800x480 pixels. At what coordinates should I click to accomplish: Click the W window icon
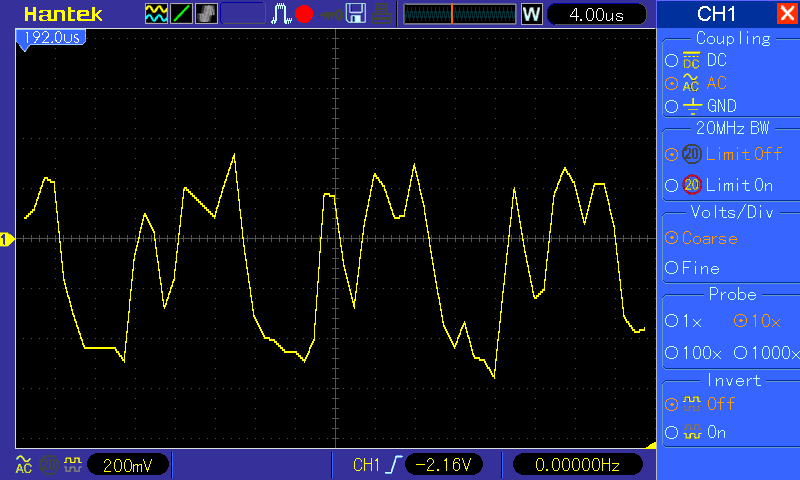[531, 14]
